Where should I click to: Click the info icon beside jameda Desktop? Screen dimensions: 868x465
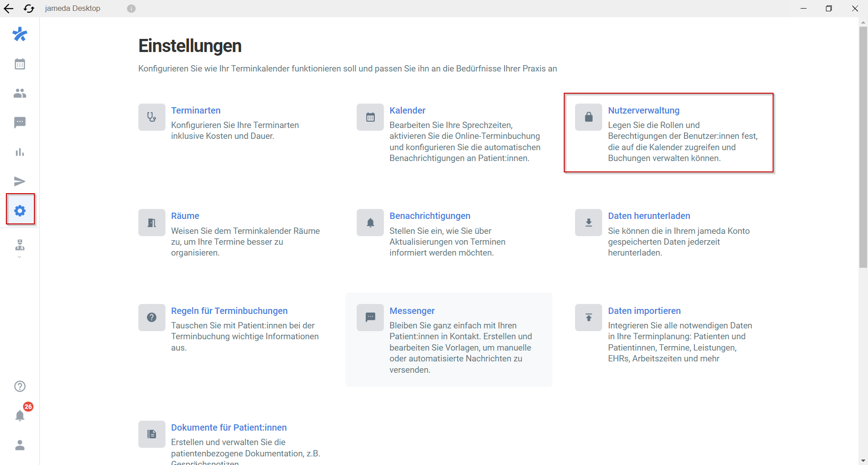131,8
